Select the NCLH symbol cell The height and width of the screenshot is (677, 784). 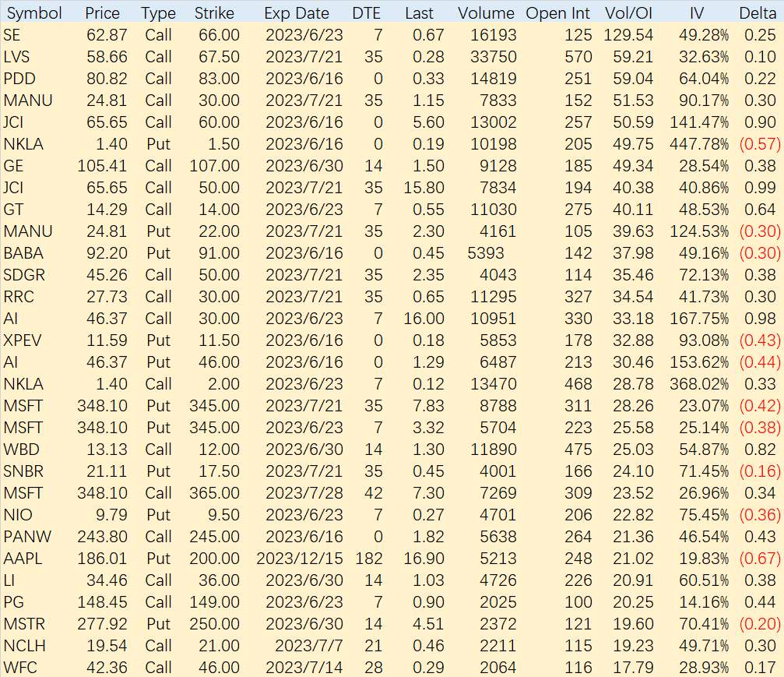coord(24,646)
